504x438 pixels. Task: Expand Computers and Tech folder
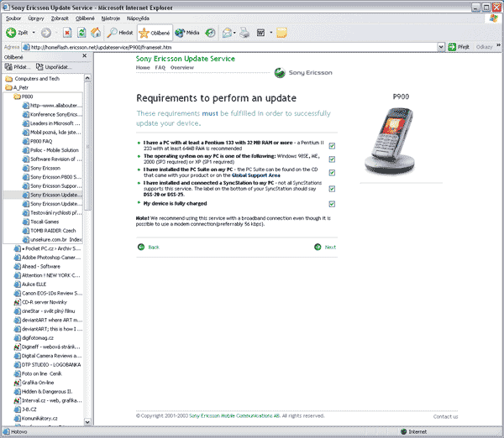click(x=33, y=79)
